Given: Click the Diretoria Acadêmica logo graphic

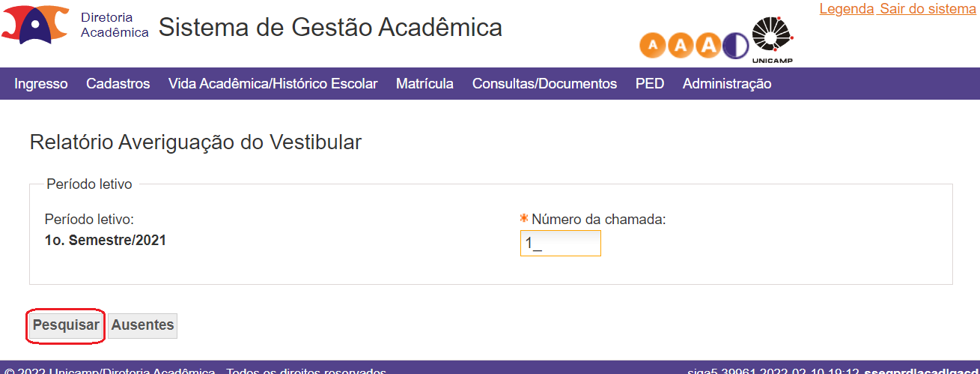Looking at the screenshot, I should [x=36, y=24].
